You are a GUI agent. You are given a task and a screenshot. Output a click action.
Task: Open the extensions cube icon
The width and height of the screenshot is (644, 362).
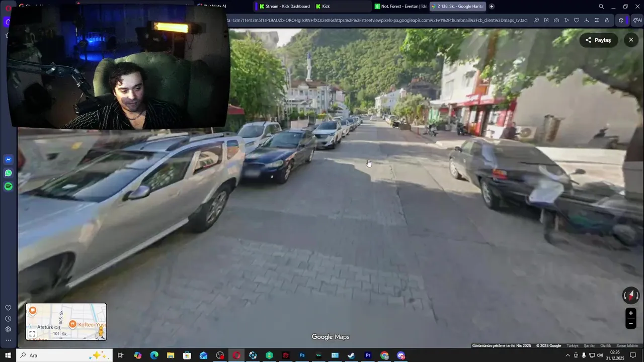pos(621,20)
